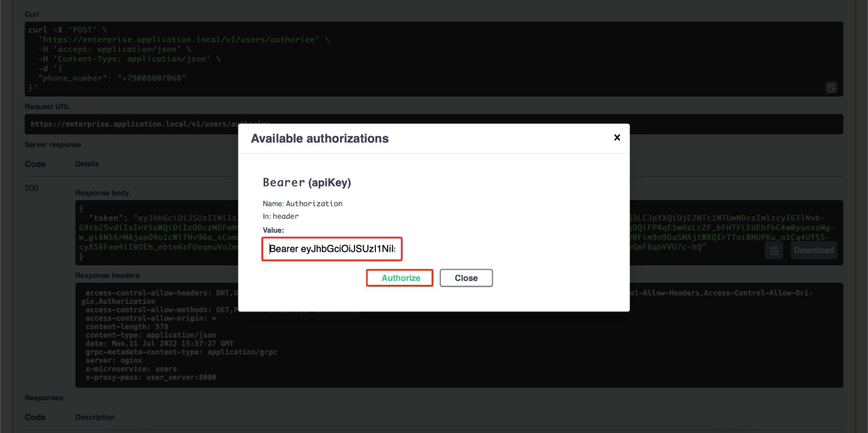Focus the Bearer token Value input field
Screen dimensions: 868x433
pos(332,249)
